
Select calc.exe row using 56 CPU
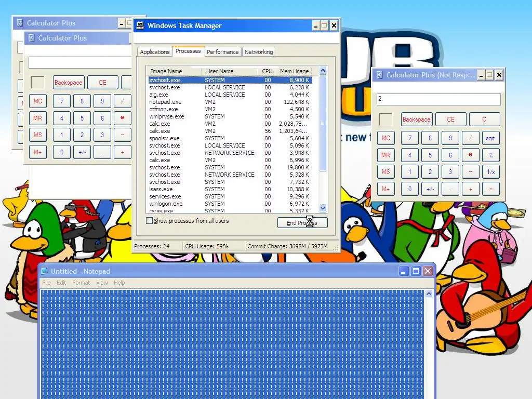click(230, 131)
